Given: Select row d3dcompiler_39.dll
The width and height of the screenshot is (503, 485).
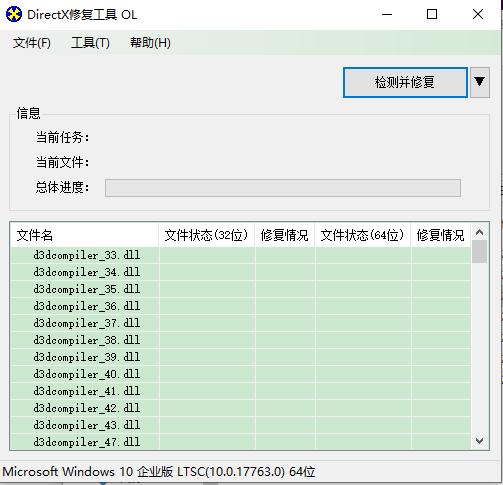Looking at the screenshot, I should 241,357.
